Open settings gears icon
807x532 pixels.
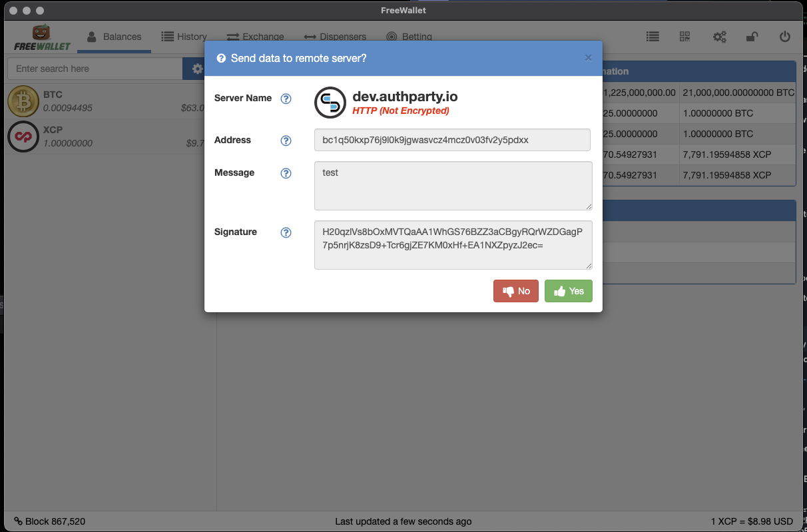click(x=719, y=37)
